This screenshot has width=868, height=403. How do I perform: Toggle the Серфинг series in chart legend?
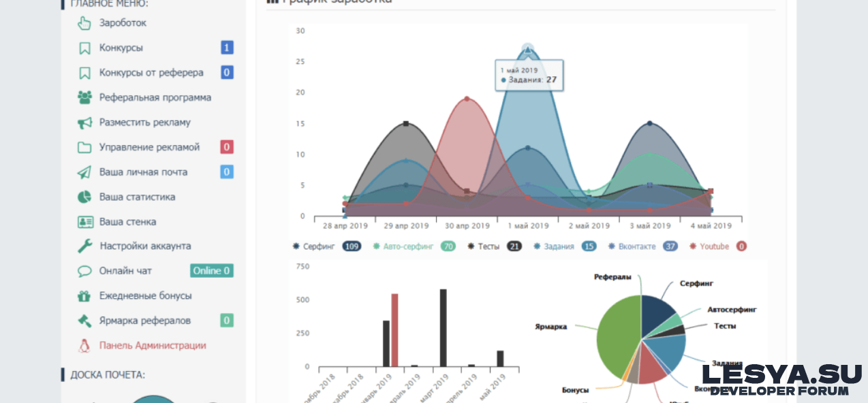318,246
